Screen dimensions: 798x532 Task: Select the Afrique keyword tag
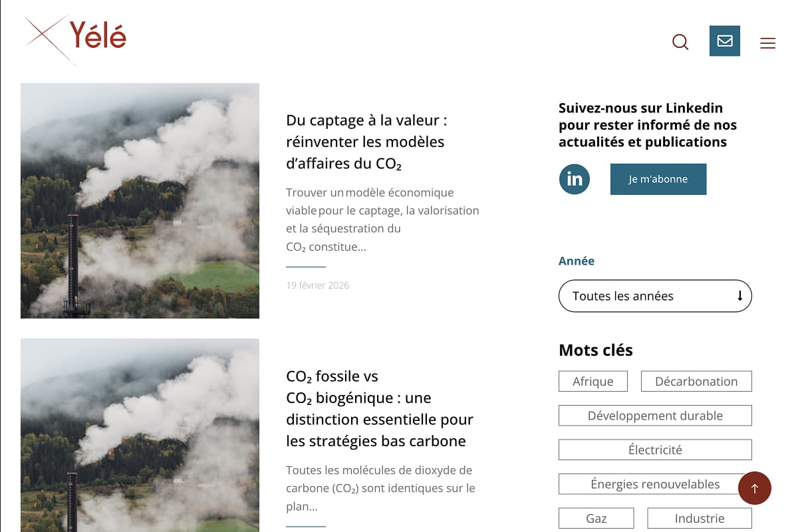[x=593, y=382]
